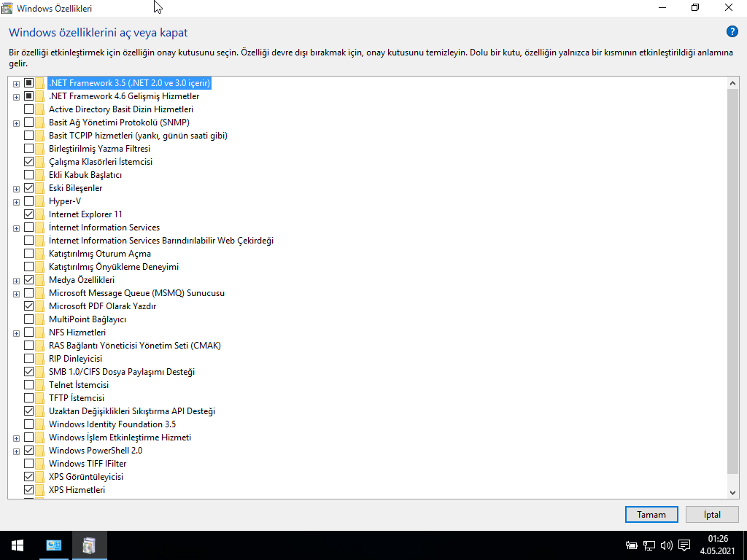Uncheck Microsoft PDF Olarak Yazdır
Image resolution: width=747 pixels, height=560 pixels.
pos(28,306)
